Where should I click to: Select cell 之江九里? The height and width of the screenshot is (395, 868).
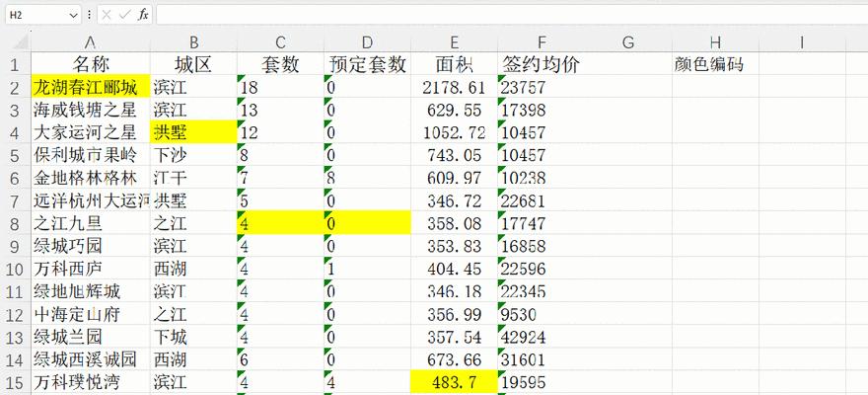90,223
